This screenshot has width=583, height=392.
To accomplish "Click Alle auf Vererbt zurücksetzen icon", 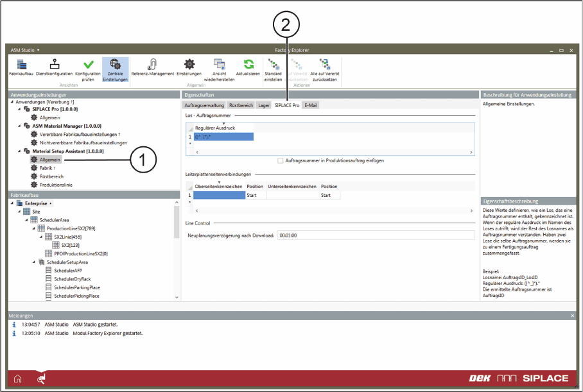I will pyautogui.click(x=325, y=65).
